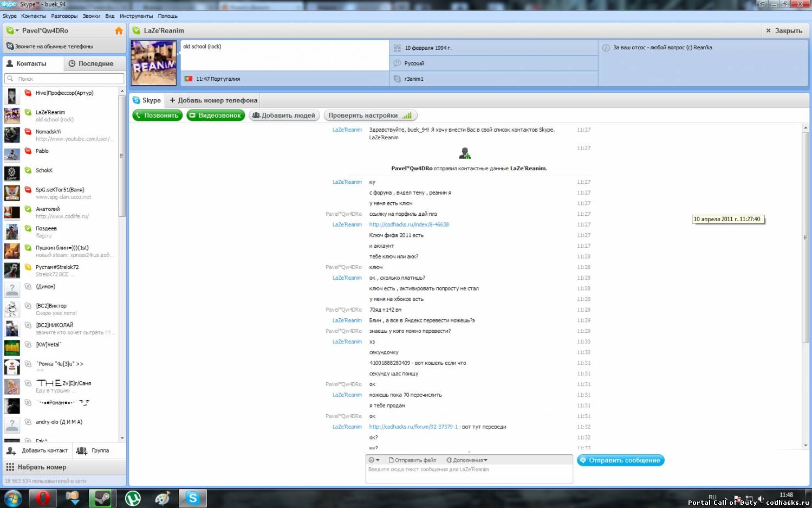Click the Добавить людей button

coord(284,115)
